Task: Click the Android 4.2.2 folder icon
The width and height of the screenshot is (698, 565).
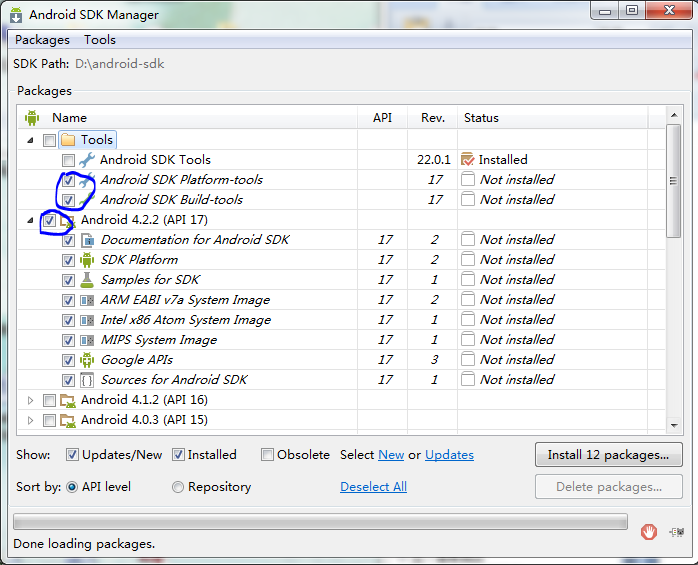Action: pos(68,220)
